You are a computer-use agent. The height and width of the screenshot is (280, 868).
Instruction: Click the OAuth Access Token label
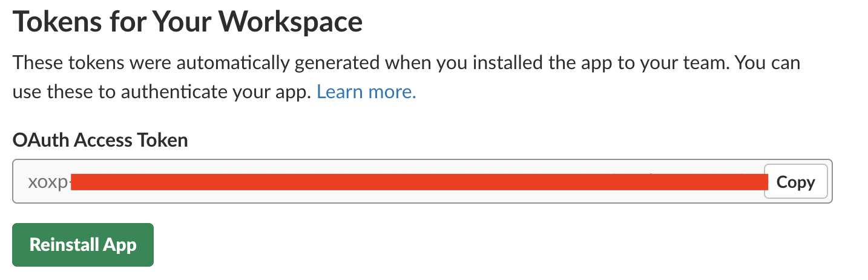coord(100,141)
